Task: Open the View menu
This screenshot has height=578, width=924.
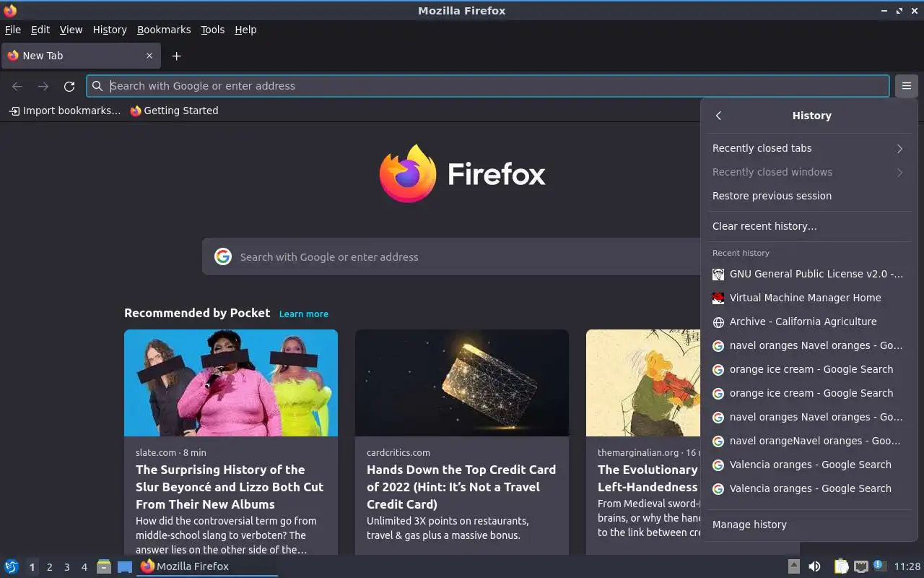Action: [71, 30]
